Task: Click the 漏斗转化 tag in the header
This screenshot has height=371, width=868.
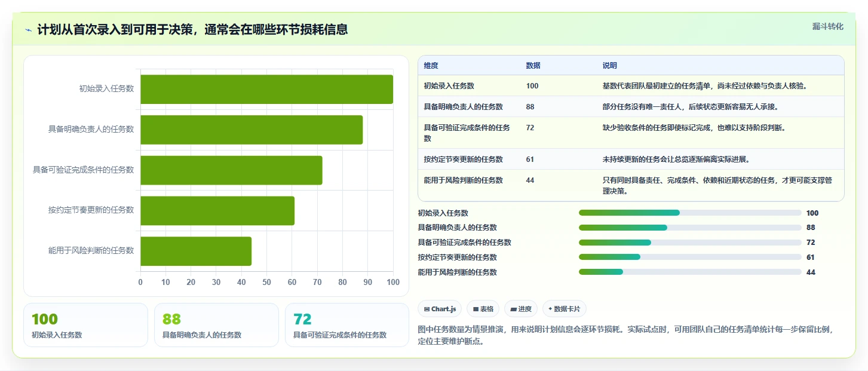Action: click(828, 26)
